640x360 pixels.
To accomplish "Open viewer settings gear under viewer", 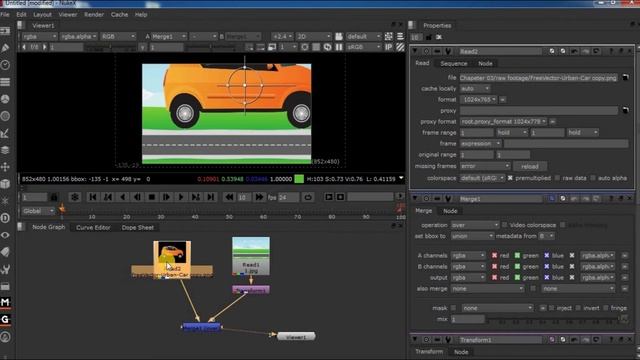I will pos(75,197).
